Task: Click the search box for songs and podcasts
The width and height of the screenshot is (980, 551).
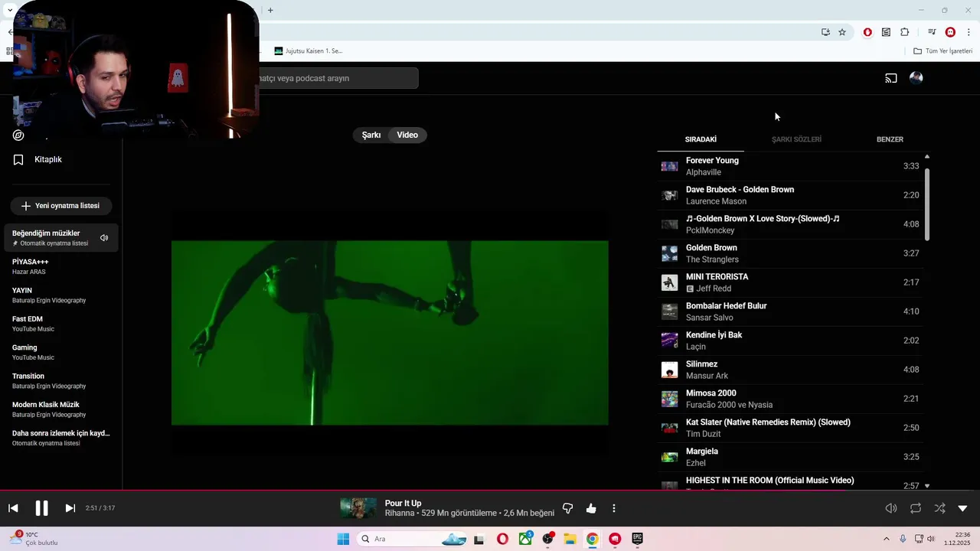Action: (338, 78)
